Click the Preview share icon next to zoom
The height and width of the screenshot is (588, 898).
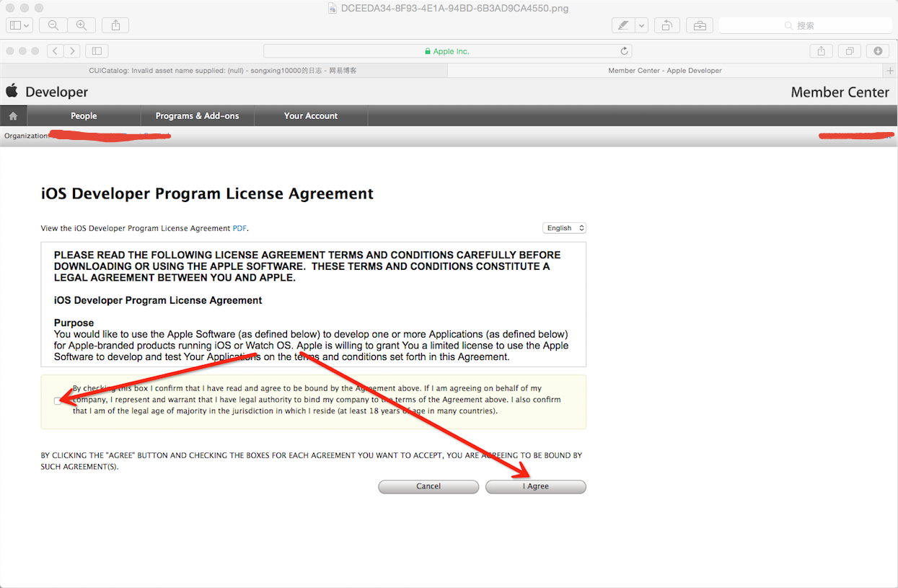tap(115, 25)
